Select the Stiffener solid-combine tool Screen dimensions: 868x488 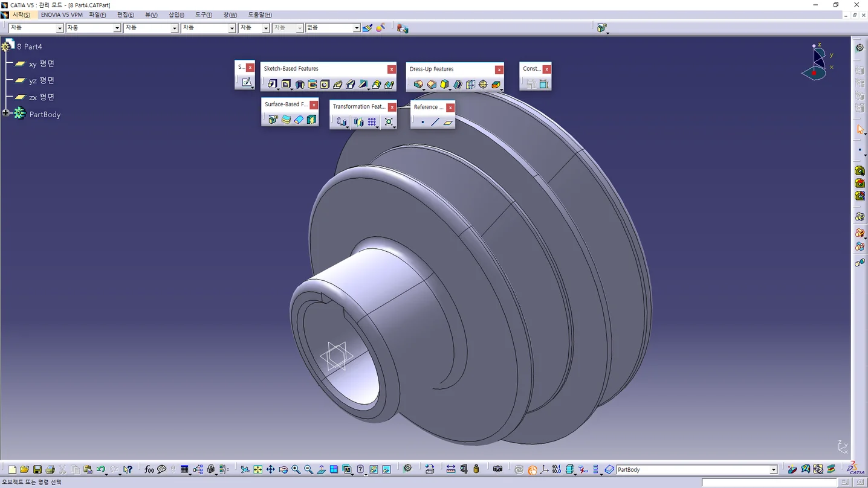(363, 85)
